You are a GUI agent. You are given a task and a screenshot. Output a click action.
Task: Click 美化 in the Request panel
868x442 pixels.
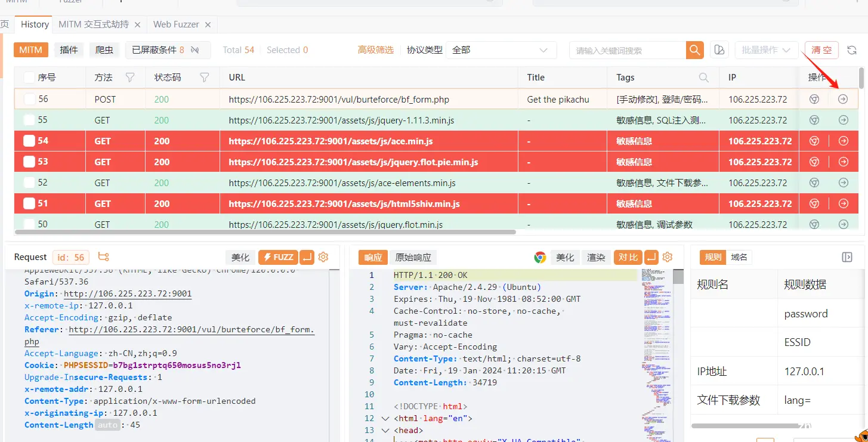[x=240, y=257]
